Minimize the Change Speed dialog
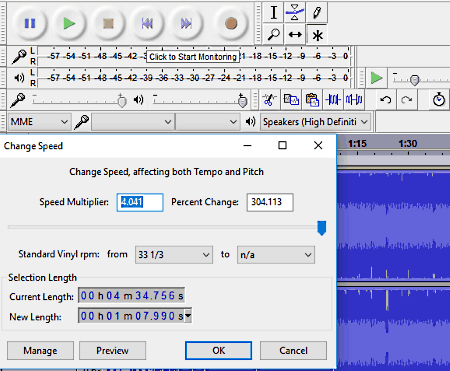450x371 pixels. click(247, 145)
